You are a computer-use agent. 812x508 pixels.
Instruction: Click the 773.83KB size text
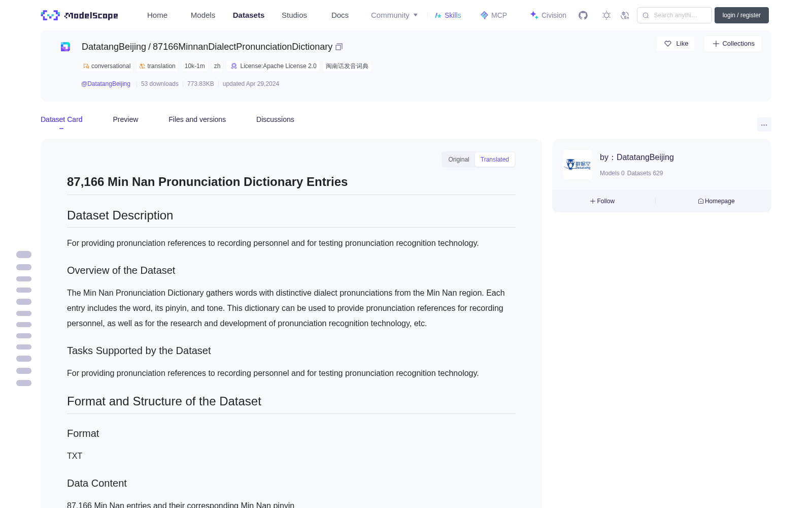(200, 84)
